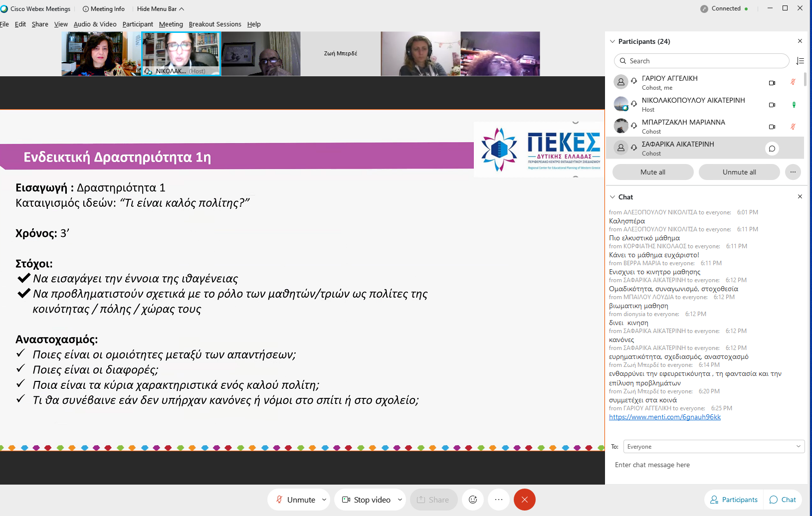
Task: Click the participants list scrollbar
Action: [805, 80]
